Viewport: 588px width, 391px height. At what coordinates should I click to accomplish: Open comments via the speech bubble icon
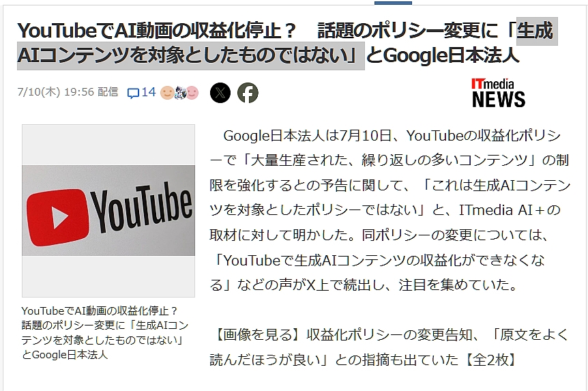pyautogui.click(x=133, y=93)
